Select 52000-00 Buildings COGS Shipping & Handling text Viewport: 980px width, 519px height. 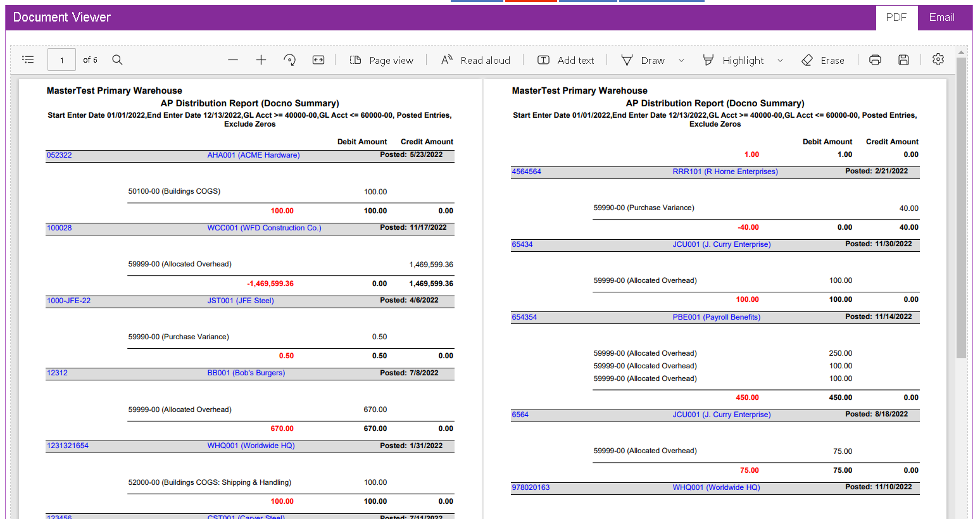[210, 482]
